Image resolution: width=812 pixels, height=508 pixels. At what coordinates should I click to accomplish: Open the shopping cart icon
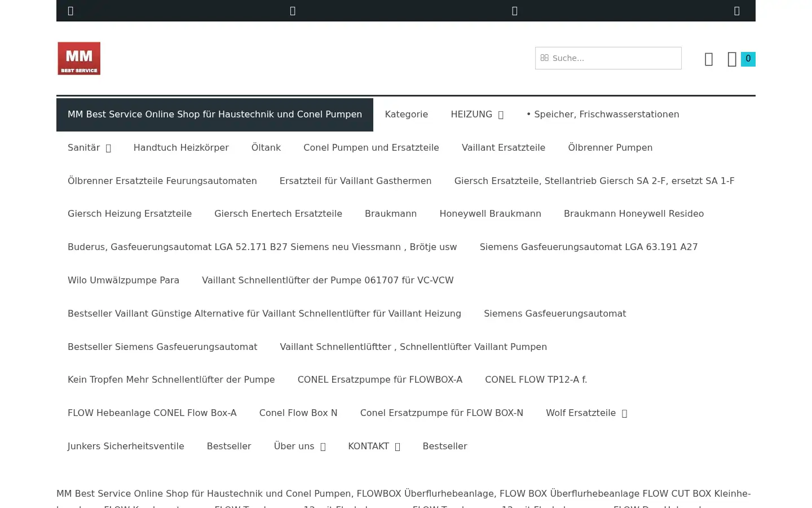(x=732, y=59)
